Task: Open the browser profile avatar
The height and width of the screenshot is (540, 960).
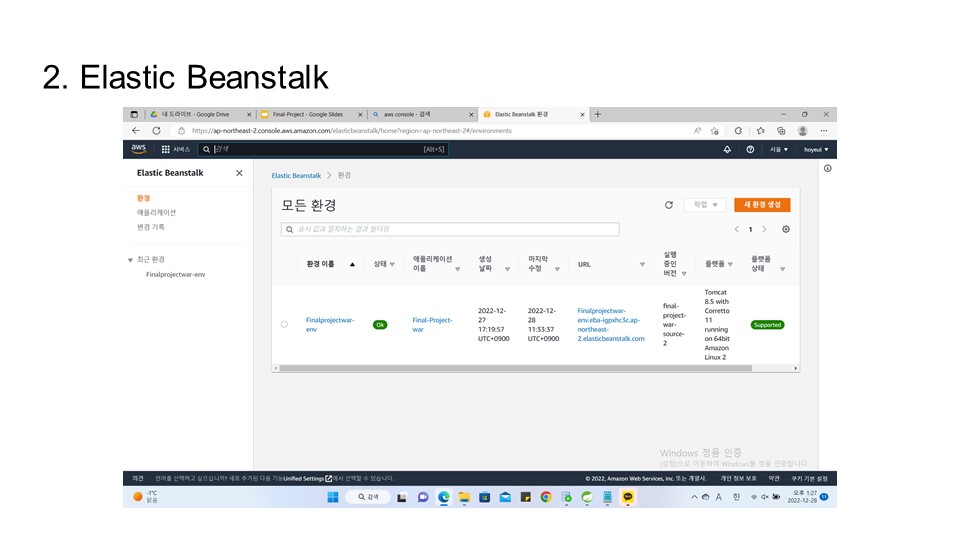Action: (x=803, y=130)
